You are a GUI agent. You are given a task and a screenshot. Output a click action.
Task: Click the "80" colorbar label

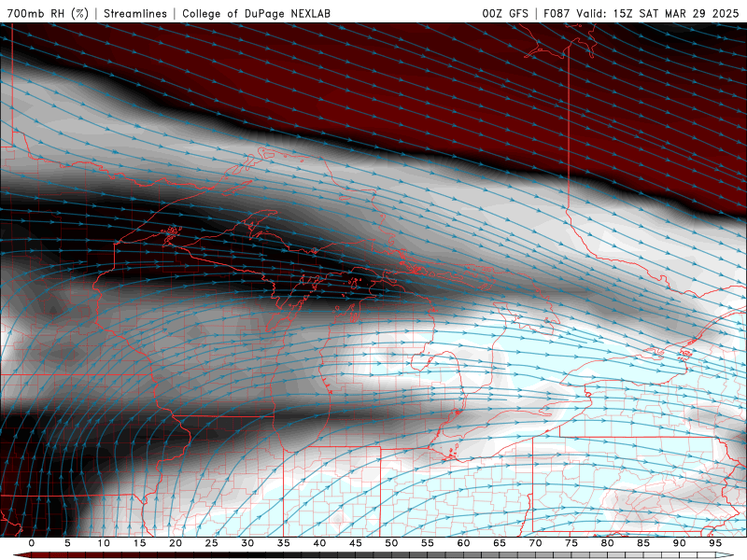pos(608,543)
